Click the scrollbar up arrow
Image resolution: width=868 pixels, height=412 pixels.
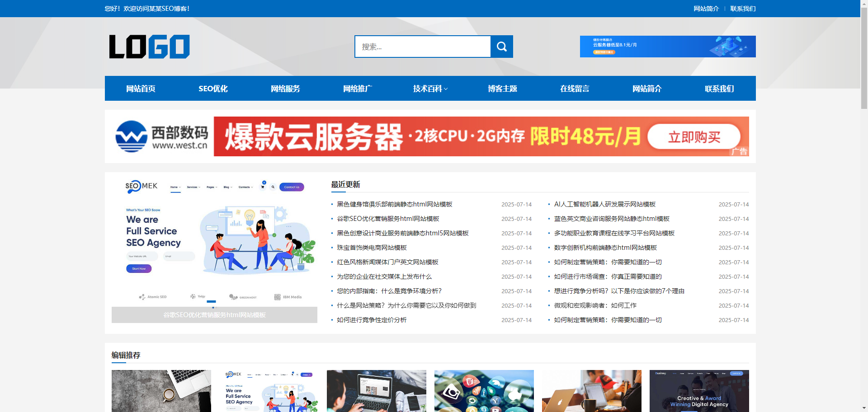(864, 4)
